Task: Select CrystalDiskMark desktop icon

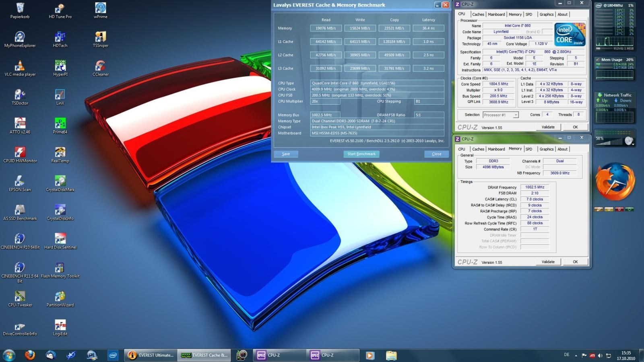Action: click(x=60, y=184)
